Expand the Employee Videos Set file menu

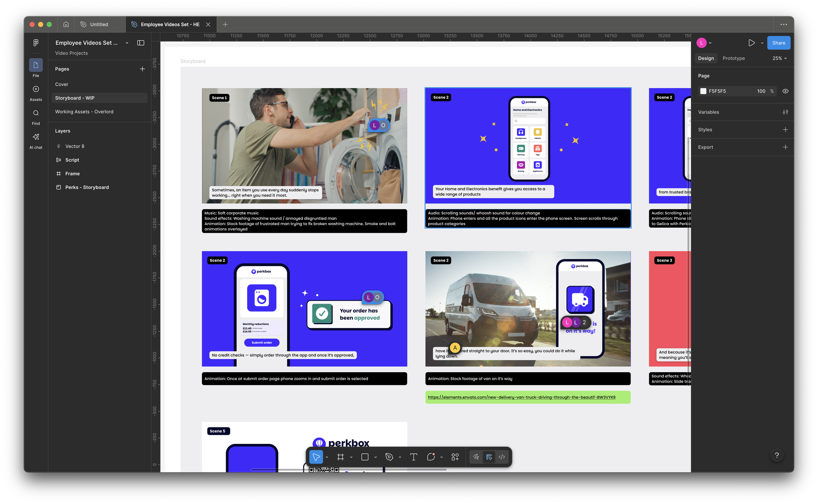pos(127,43)
